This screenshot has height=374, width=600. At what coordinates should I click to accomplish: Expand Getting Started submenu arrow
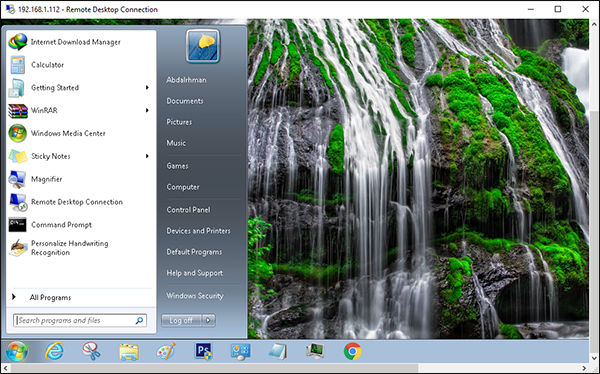(147, 88)
